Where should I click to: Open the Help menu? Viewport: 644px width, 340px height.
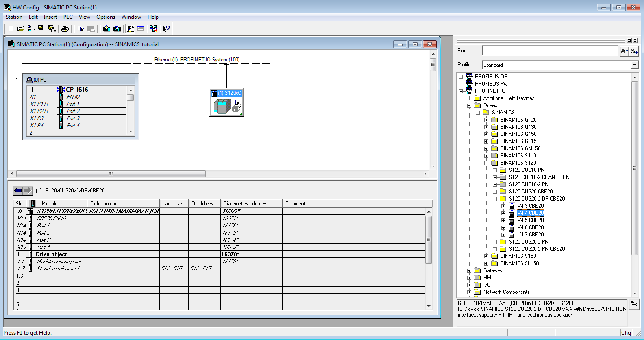point(153,17)
